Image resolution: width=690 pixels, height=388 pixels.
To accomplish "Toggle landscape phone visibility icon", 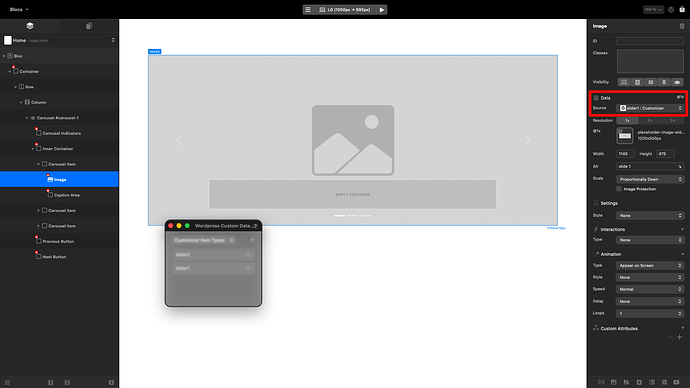I will (650, 82).
